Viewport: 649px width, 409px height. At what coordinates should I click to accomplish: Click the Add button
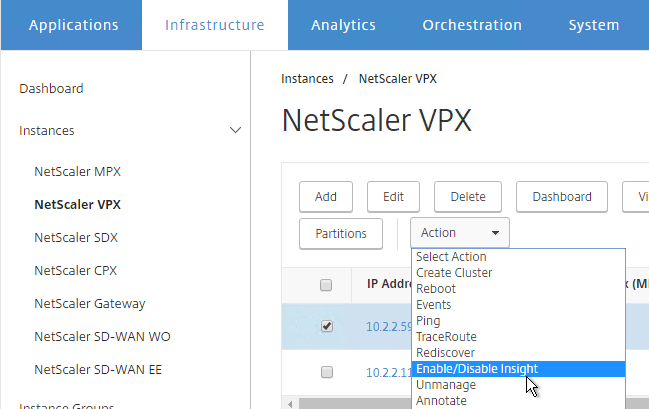click(326, 197)
